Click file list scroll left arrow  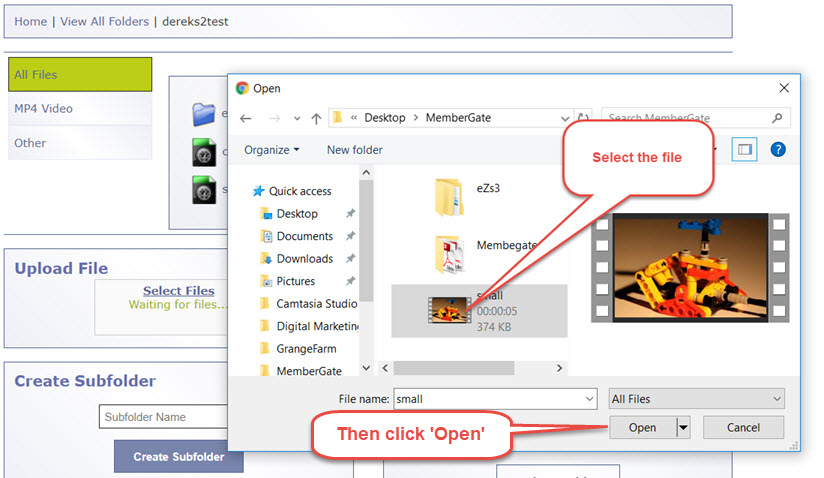pos(385,368)
